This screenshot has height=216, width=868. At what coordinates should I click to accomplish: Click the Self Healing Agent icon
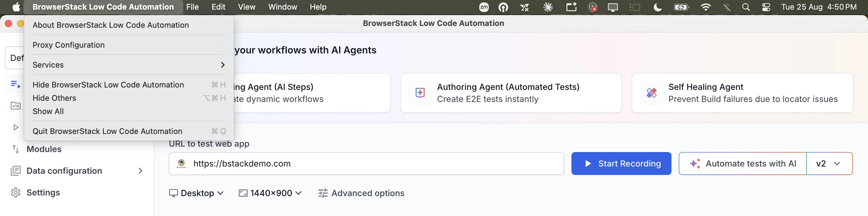(651, 93)
